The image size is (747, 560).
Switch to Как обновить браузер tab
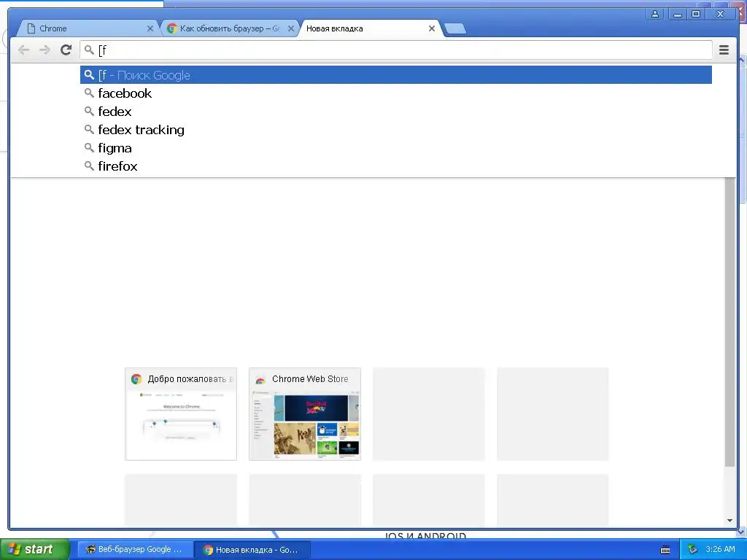[230, 28]
